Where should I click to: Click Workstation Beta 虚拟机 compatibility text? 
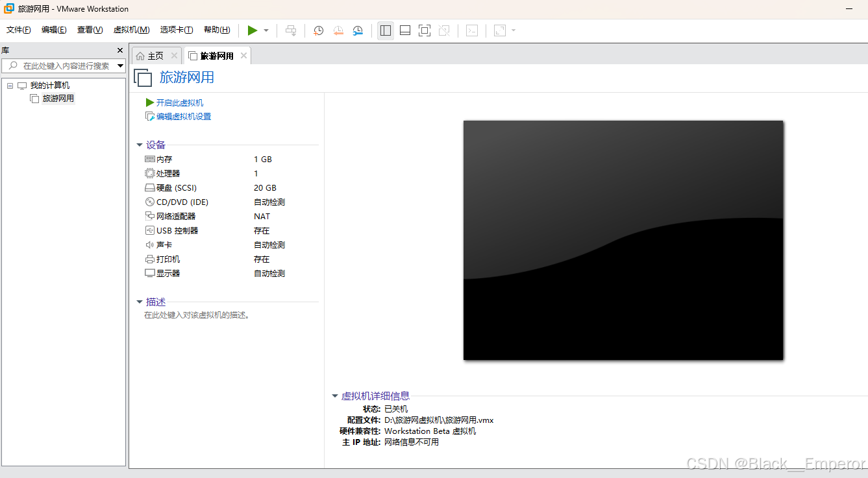pos(430,431)
